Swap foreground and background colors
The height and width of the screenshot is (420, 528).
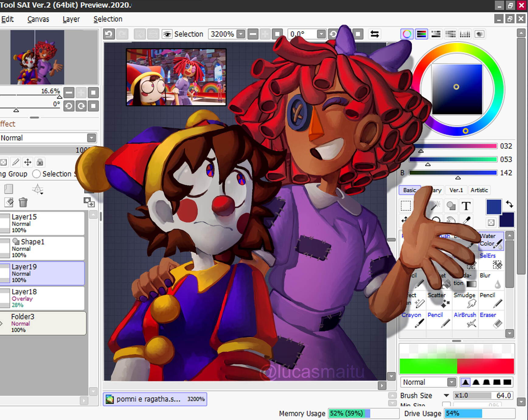pyautogui.click(x=509, y=204)
